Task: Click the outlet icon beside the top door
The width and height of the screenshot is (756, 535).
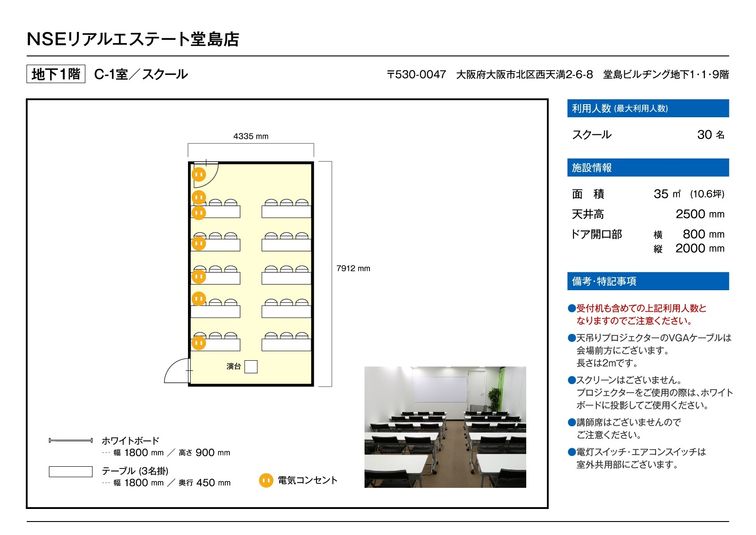Action: pyautogui.click(x=199, y=174)
